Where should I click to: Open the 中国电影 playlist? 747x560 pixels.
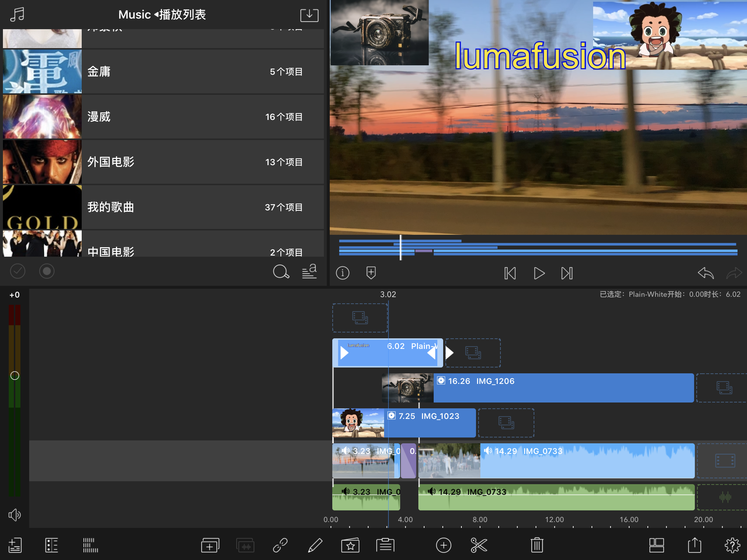[163, 244]
